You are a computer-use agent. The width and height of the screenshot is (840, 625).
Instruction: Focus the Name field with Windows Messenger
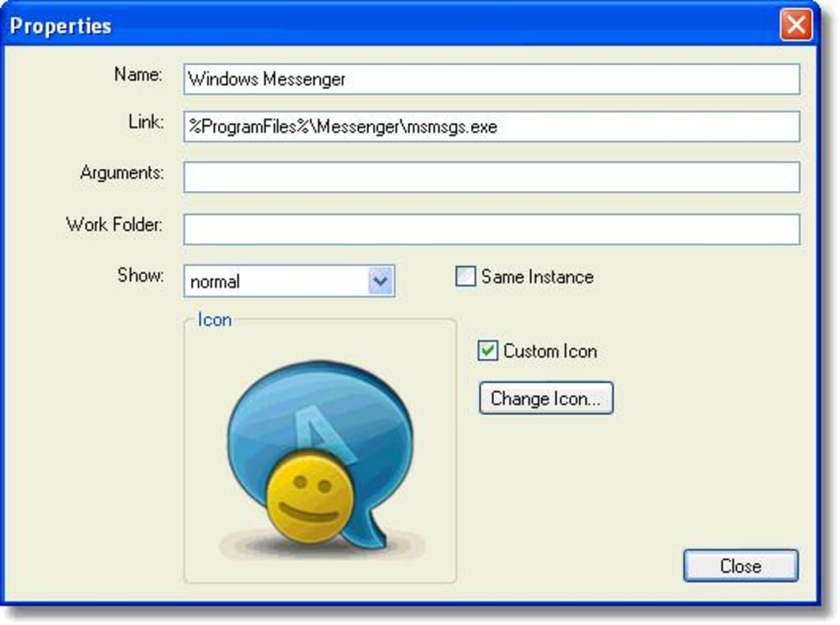(x=492, y=79)
